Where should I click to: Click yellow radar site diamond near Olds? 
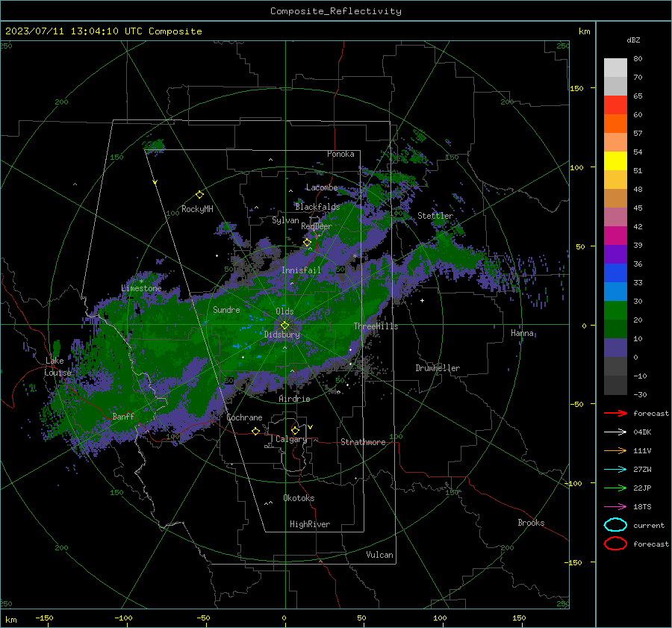click(284, 326)
